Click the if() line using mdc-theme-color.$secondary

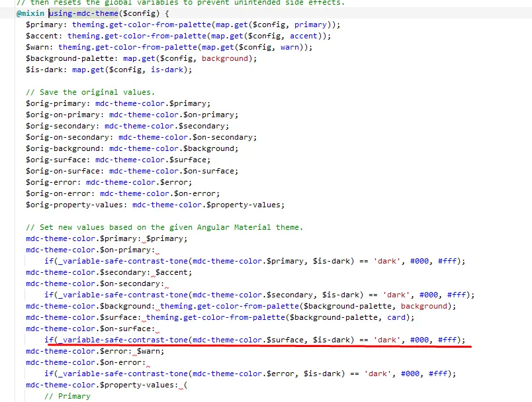(x=259, y=295)
